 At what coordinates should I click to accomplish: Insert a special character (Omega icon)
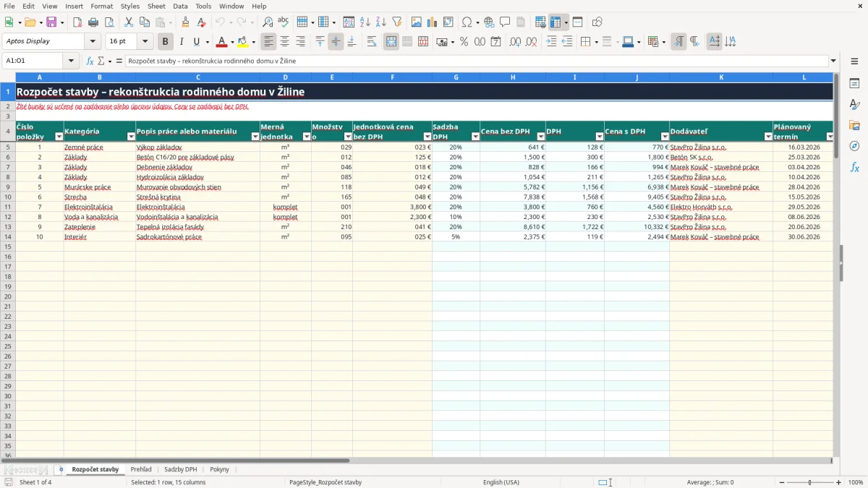click(467, 22)
